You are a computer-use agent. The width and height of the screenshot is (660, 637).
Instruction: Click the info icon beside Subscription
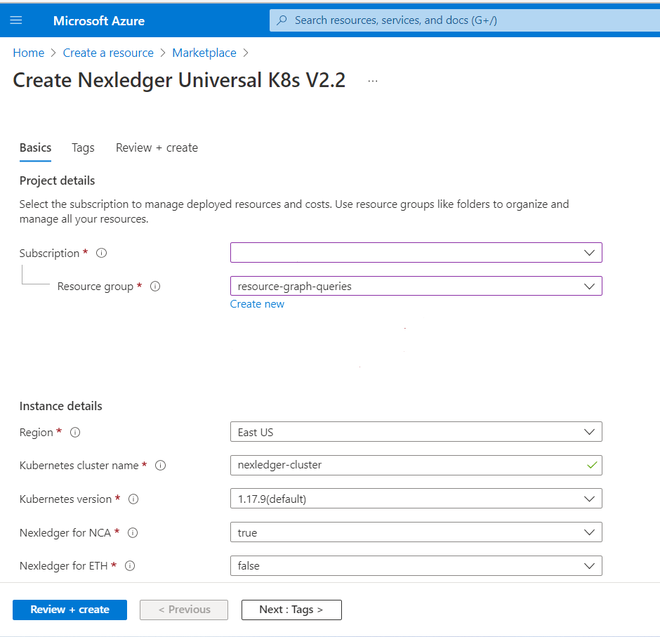tap(102, 253)
